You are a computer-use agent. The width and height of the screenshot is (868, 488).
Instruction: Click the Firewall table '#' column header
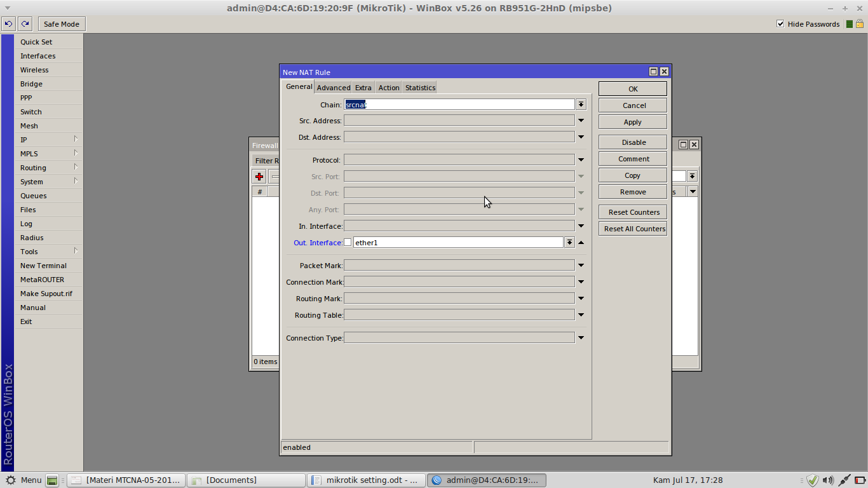point(259,191)
